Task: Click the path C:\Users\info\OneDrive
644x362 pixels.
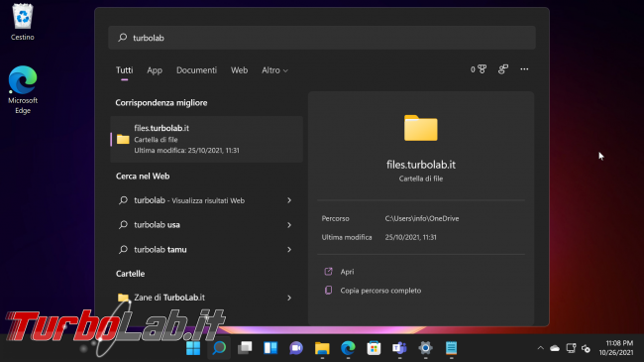Action: pyautogui.click(x=422, y=218)
